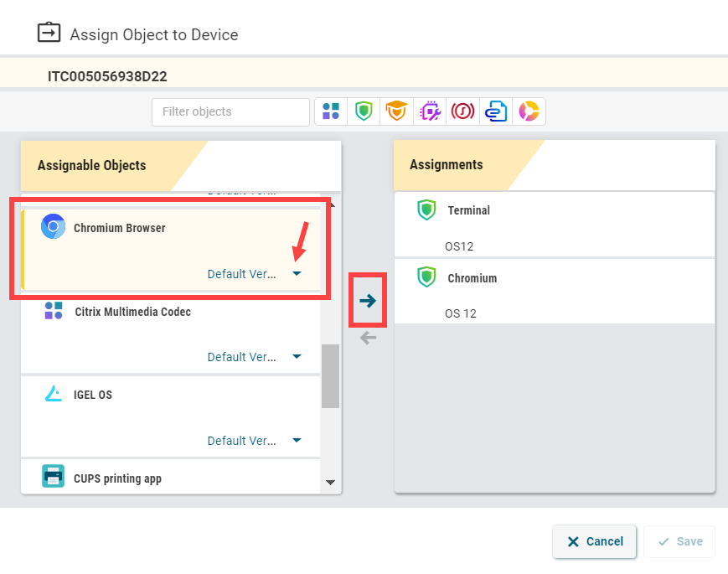Click the CUPS printing app printer icon
Image resolution: width=728 pixels, height=574 pixels.
(54, 477)
